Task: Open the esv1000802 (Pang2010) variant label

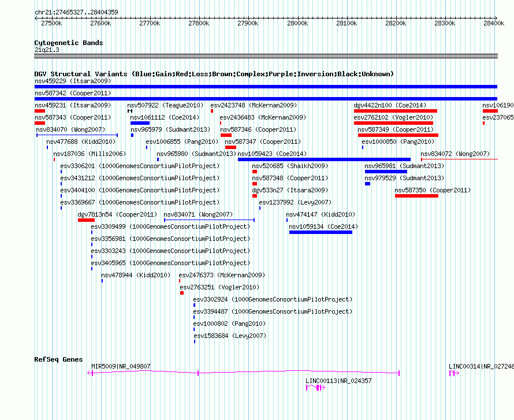Action: click(229, 324)
